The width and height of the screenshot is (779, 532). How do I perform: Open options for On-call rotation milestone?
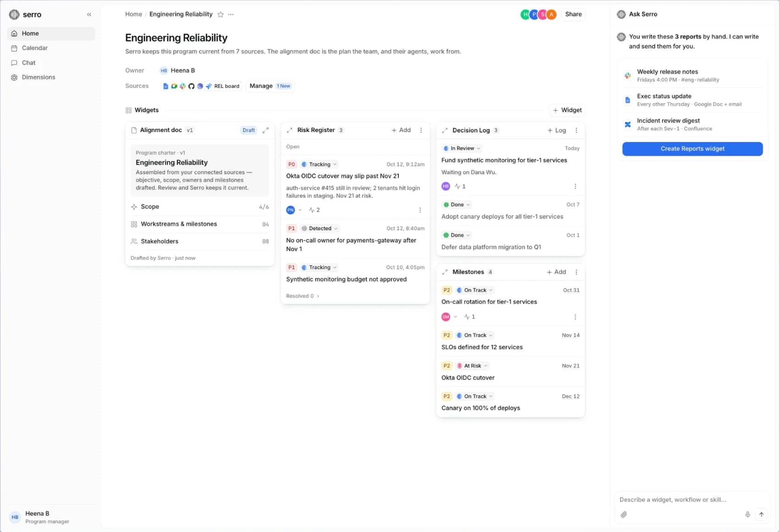click(x=575, y=317)
